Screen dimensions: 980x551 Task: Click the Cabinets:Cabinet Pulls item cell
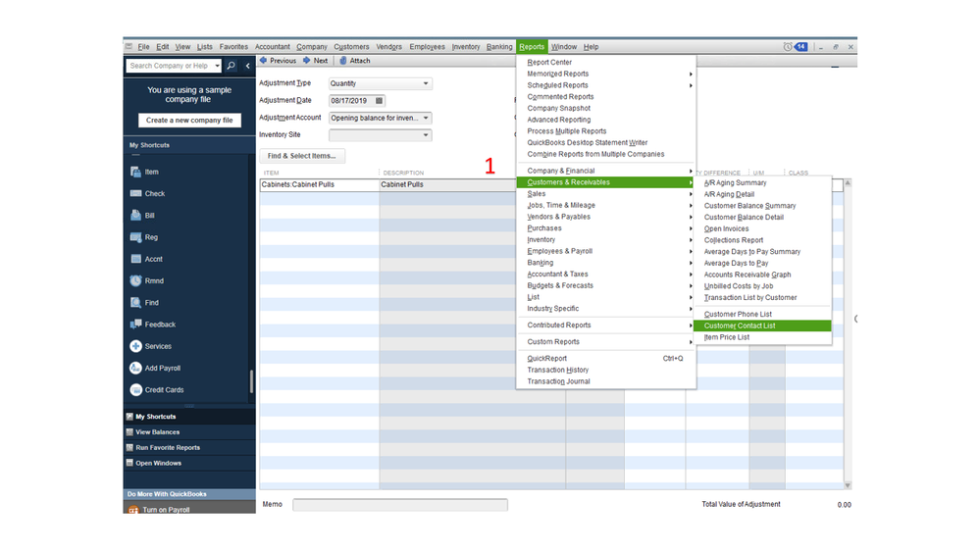coord(320,185)
